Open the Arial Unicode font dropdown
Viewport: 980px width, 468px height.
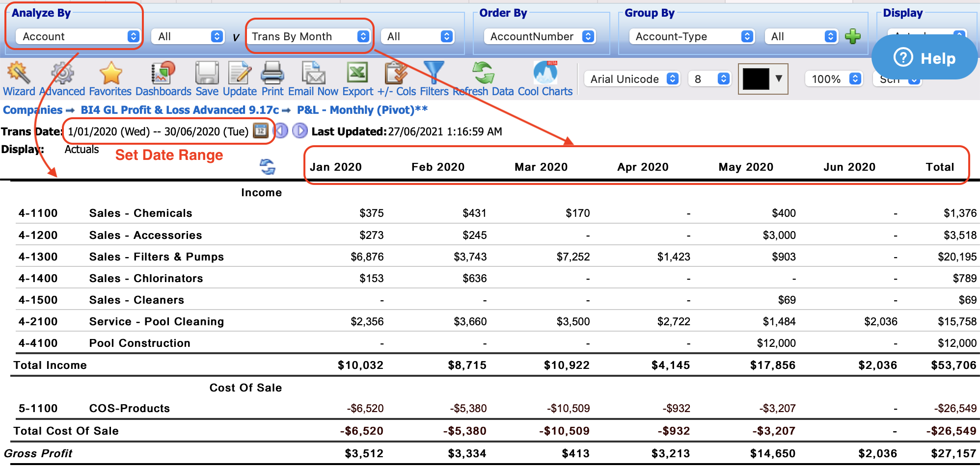pyautogui.click(x=632, y=79)
